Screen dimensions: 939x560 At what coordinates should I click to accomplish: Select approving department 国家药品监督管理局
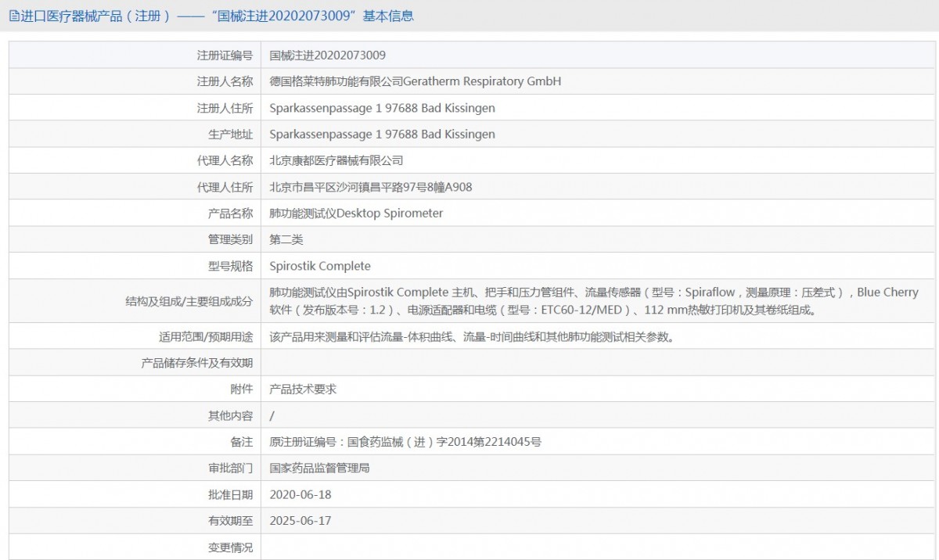pos(319,468)
